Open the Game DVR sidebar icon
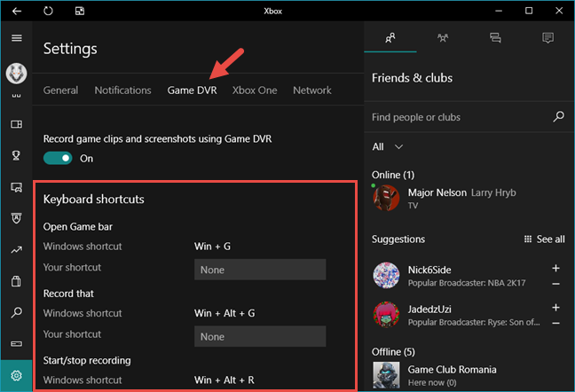The height and width of the screenshot is (392, 575). pos(16,187)
